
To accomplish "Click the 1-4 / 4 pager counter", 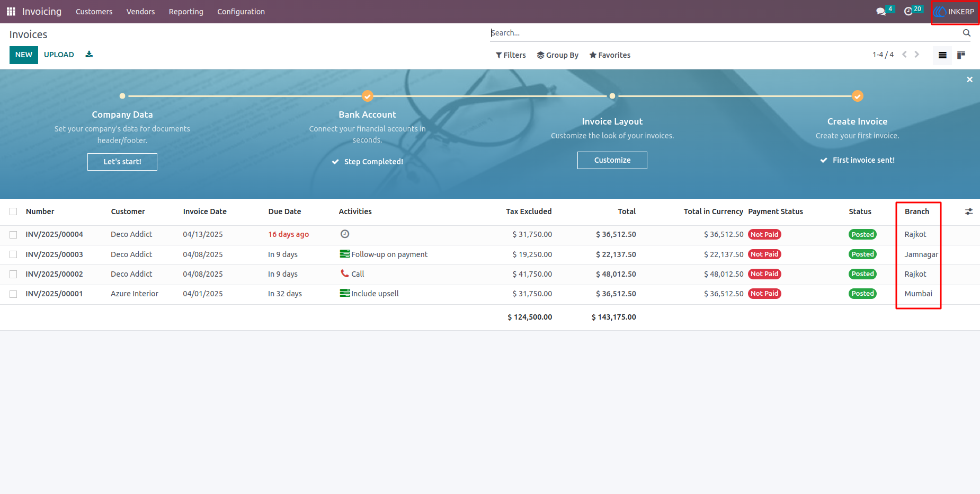I will (x=883, y=55).
